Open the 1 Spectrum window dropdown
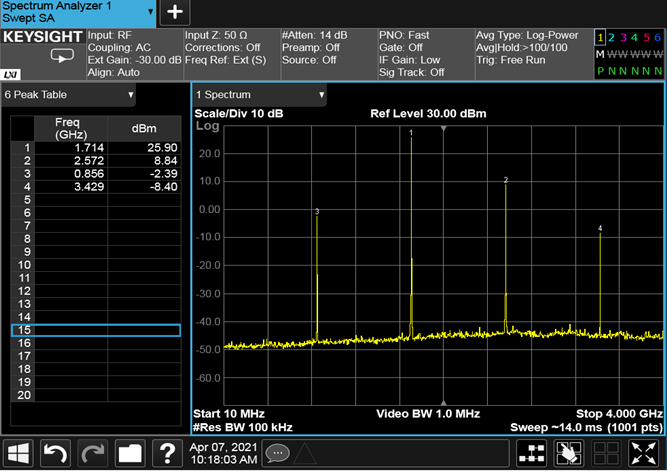 coord(259,95)
